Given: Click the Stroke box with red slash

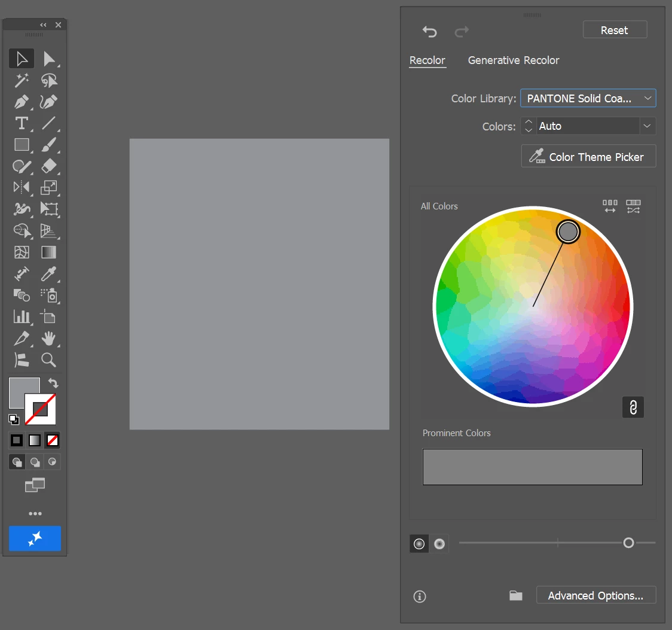Looking at the screenshot, I should (x=40, y=409).
